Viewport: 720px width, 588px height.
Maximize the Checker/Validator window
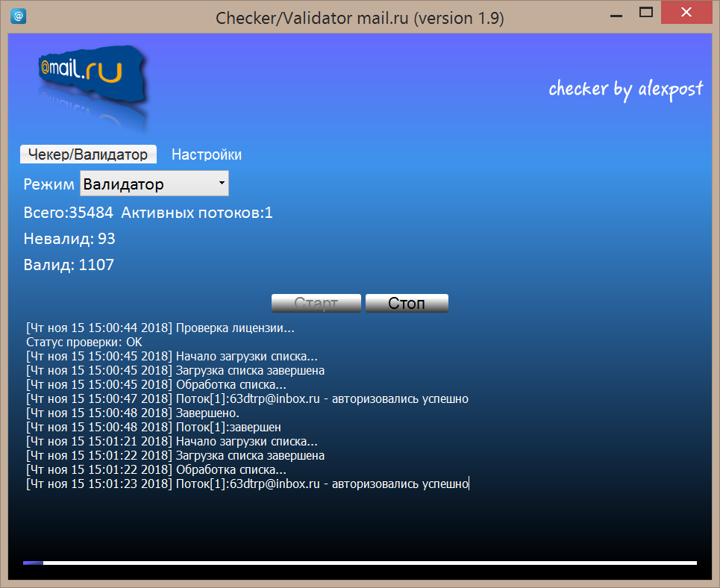(647, 12)
